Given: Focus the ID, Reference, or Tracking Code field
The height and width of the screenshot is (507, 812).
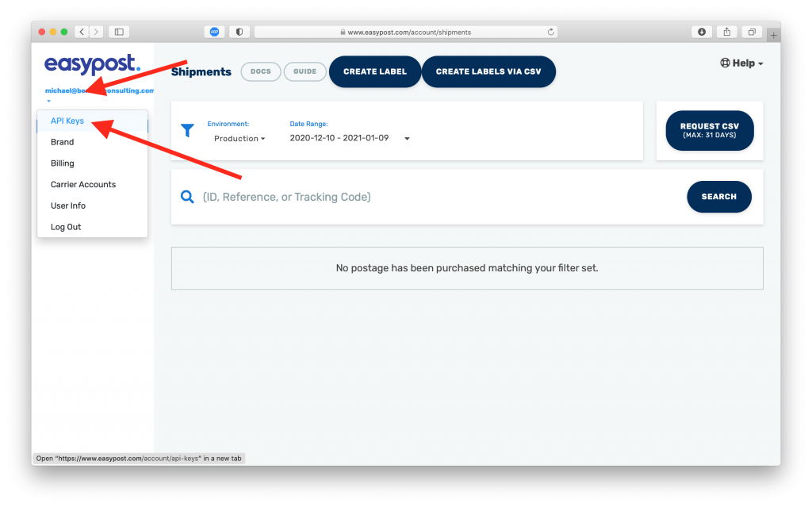Looking at the screenshot, I should pyautogui.click(x=440, y=197).
